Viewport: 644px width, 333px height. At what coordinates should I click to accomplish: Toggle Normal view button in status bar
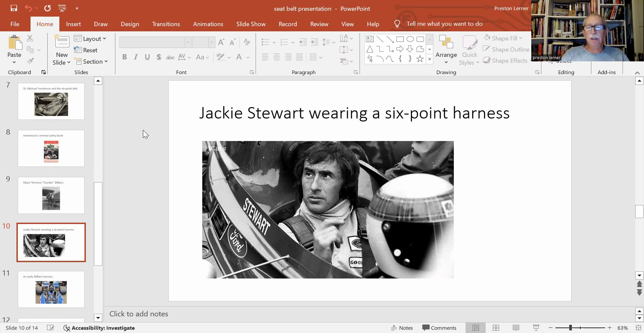pos(476,328)
